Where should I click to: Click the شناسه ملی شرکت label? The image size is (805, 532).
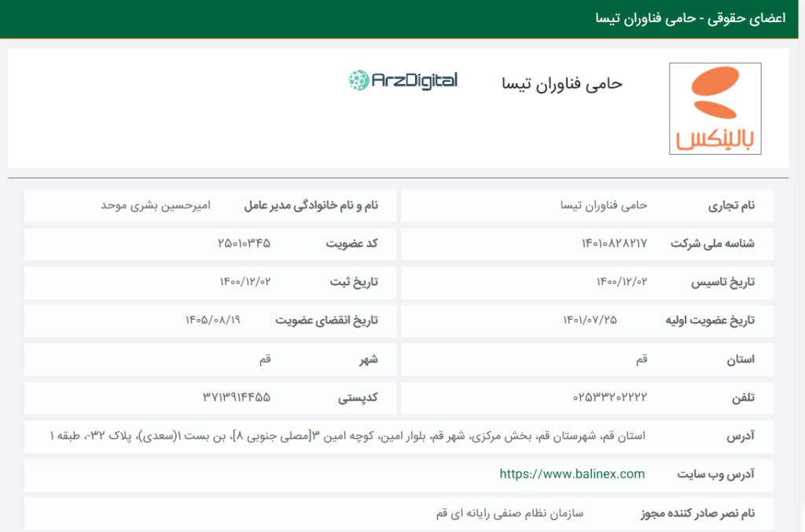(x=712, y=243)
